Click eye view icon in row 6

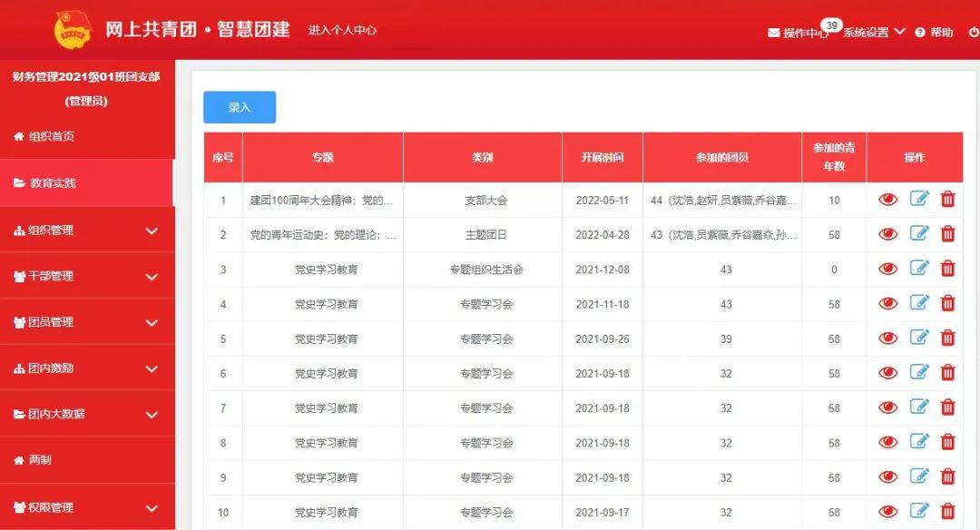pyautogui.click(x=888, y=372)
